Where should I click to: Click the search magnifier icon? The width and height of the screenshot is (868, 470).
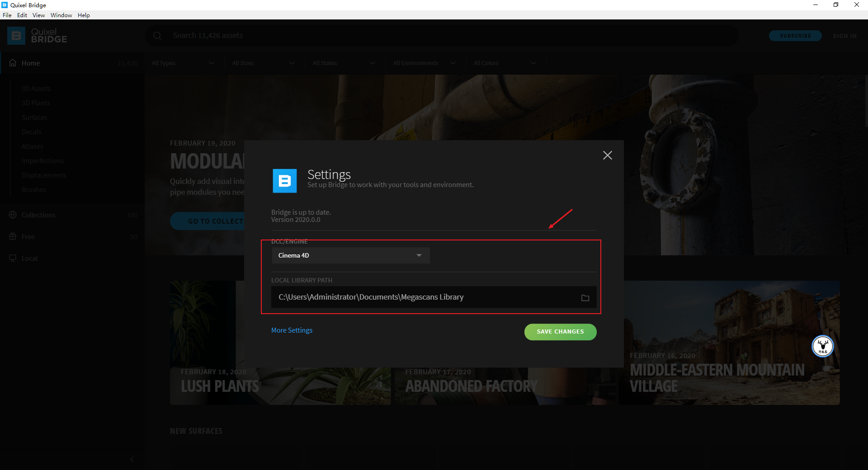157,36
